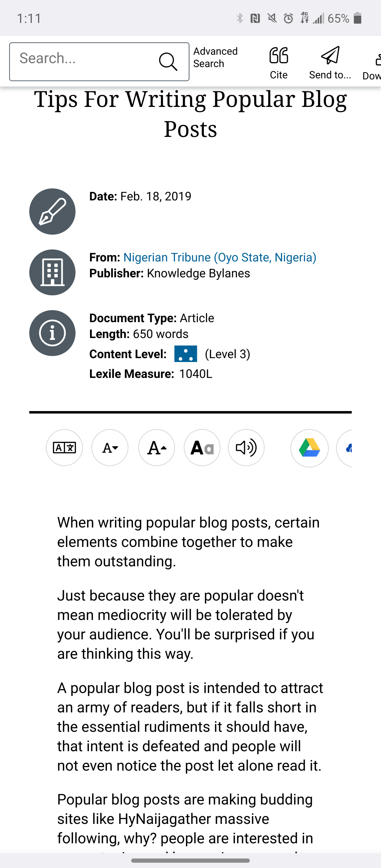381x868 pixels.
Task: Increase the article font size
Action: point(157,448)
